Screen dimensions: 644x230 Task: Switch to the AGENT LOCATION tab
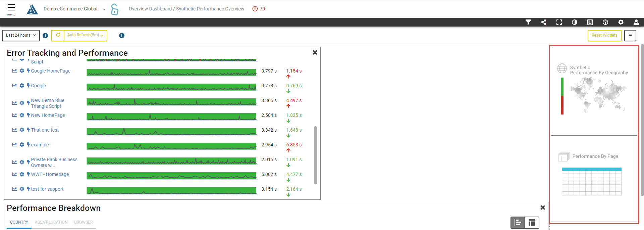(51, 222)
